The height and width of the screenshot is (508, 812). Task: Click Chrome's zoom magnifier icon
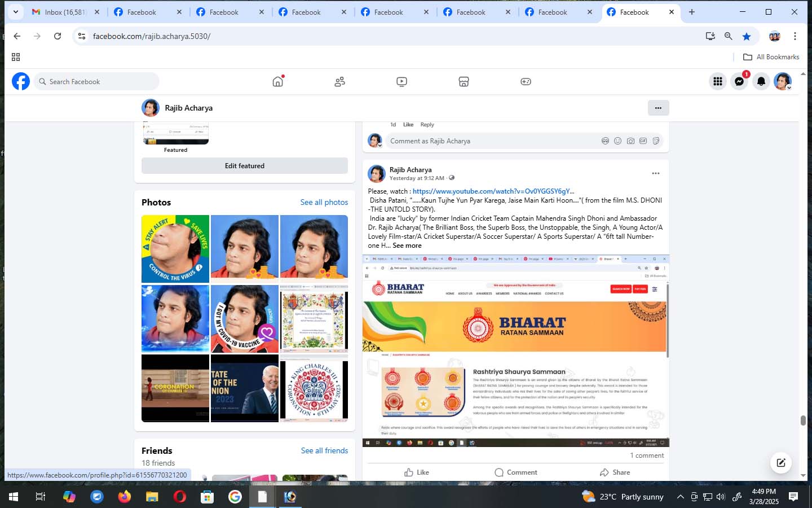point(729,36)
